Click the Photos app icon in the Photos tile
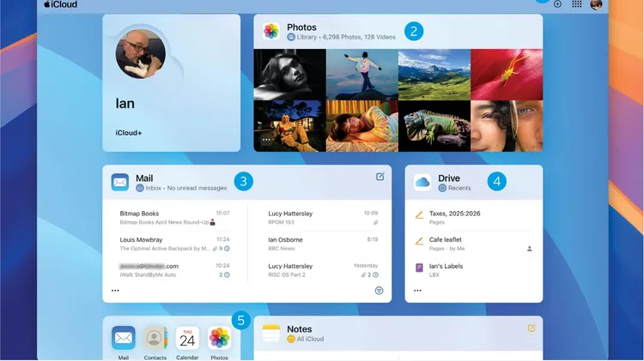Screen dimensions: 644x361 [x=271, y=31]
